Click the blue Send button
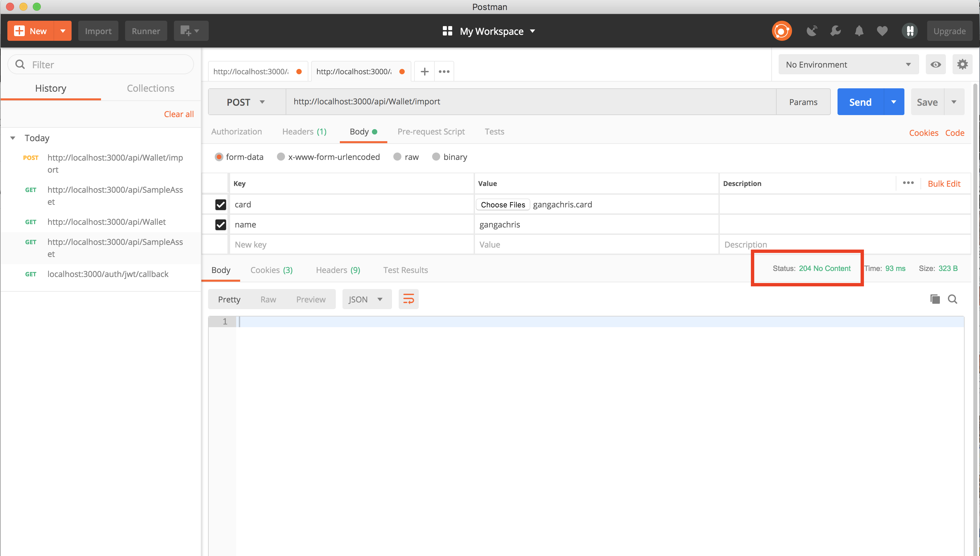 (860, 102)
